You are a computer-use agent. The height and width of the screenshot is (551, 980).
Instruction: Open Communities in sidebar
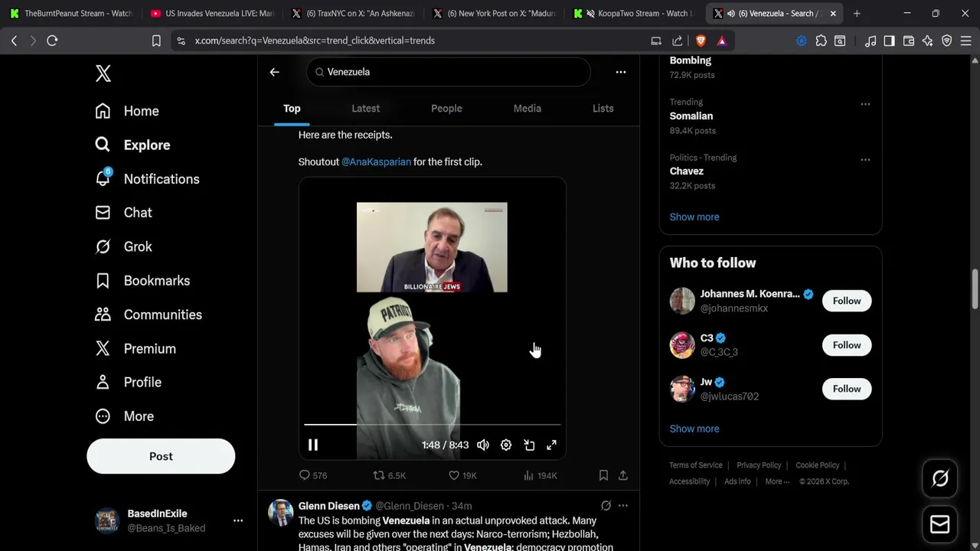(149, 315)
